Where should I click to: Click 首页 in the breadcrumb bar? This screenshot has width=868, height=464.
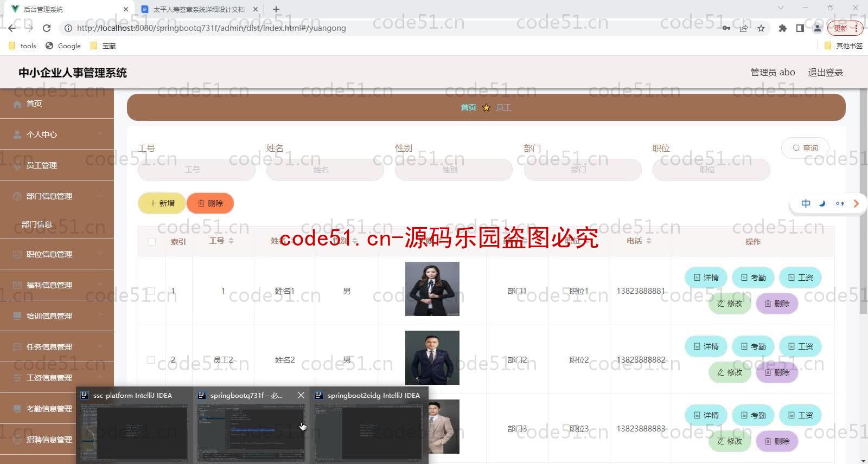468,107
